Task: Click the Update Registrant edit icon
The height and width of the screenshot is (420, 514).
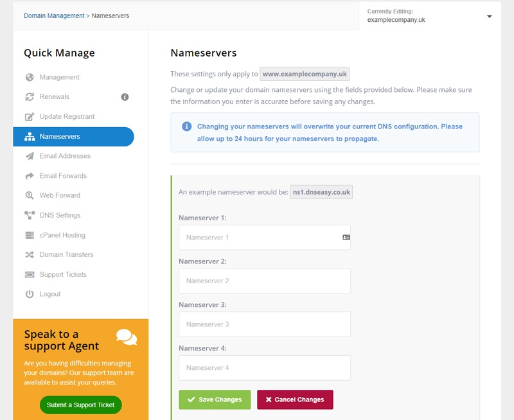Action: tap(30, 117)
